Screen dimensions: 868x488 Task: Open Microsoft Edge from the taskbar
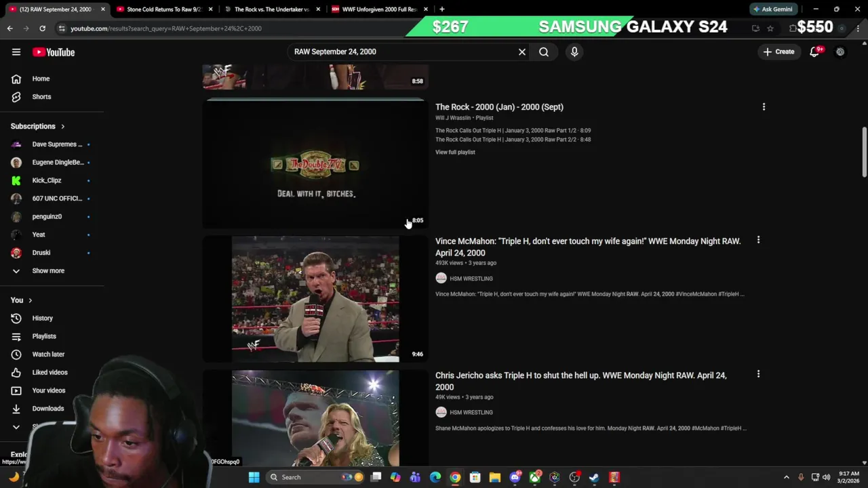435,477
